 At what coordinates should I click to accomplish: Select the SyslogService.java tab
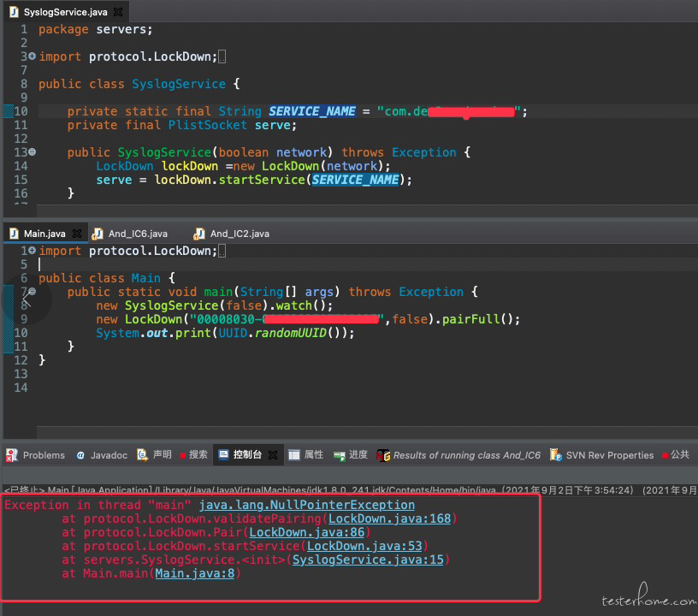click(66, 12)
